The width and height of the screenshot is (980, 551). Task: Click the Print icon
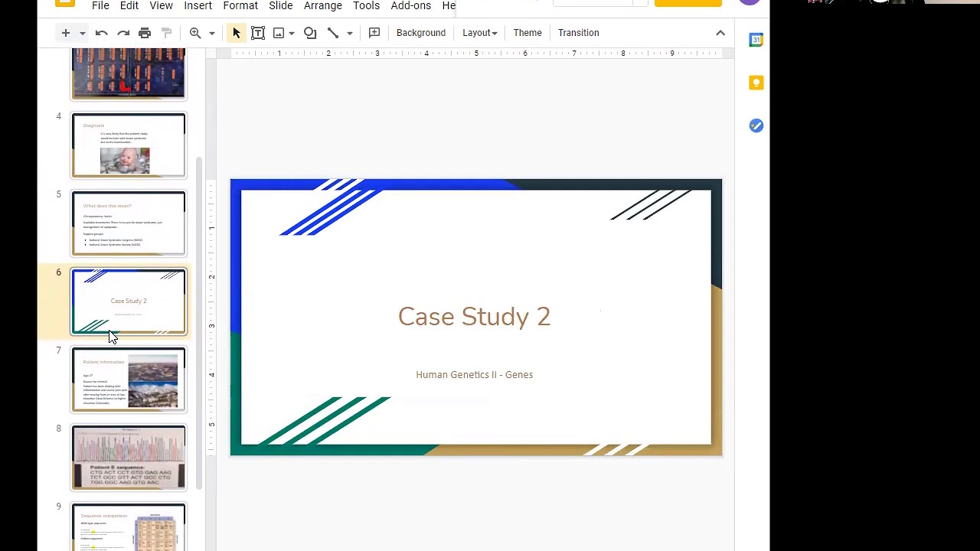145,33
